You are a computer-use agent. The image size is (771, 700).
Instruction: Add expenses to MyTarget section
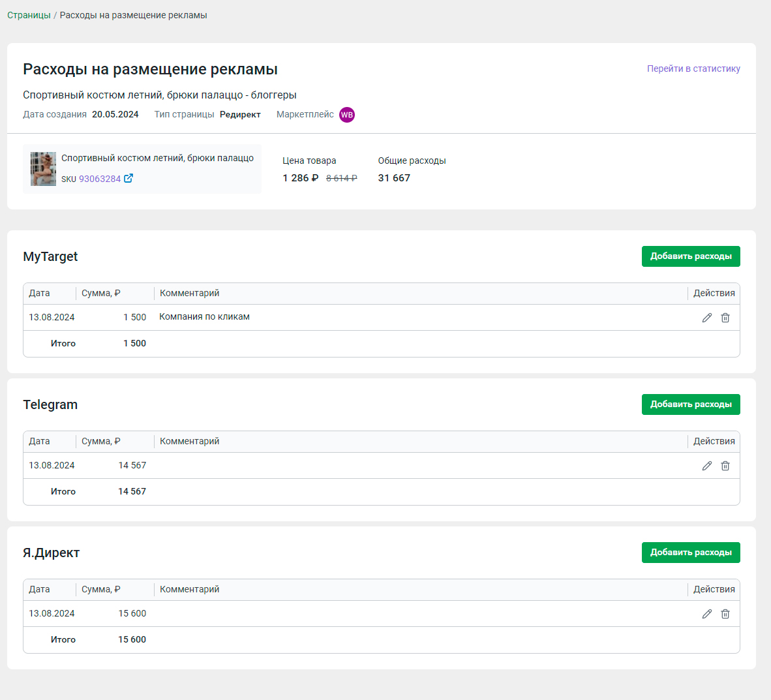click(x=691, y=256)
